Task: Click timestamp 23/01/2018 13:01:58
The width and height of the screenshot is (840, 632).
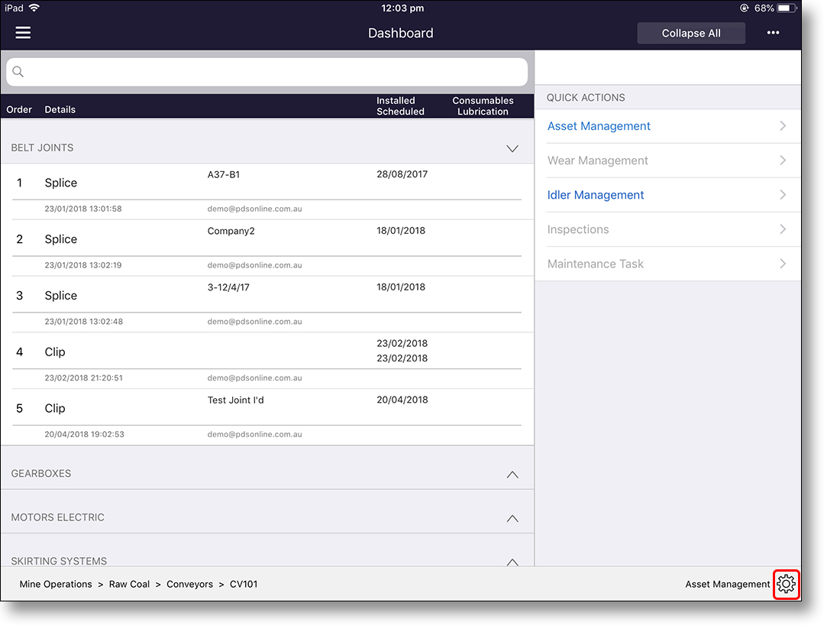Action: click(83, 209)
